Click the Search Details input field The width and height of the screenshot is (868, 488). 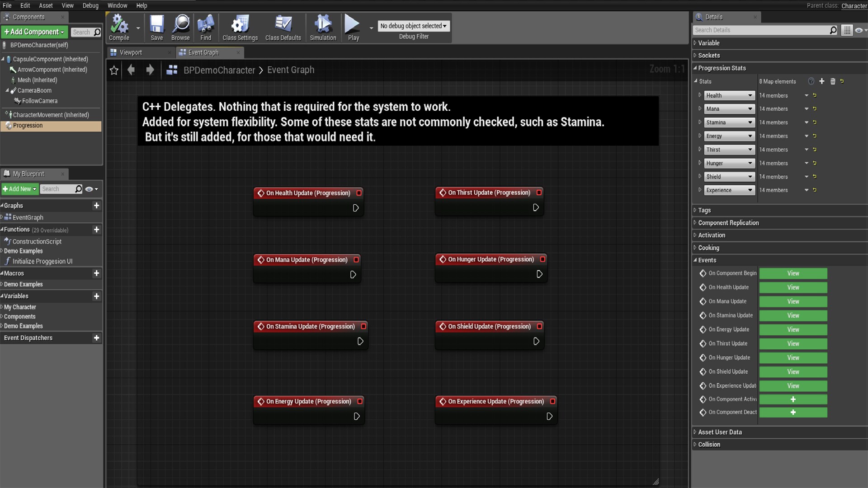click(764, 30)
